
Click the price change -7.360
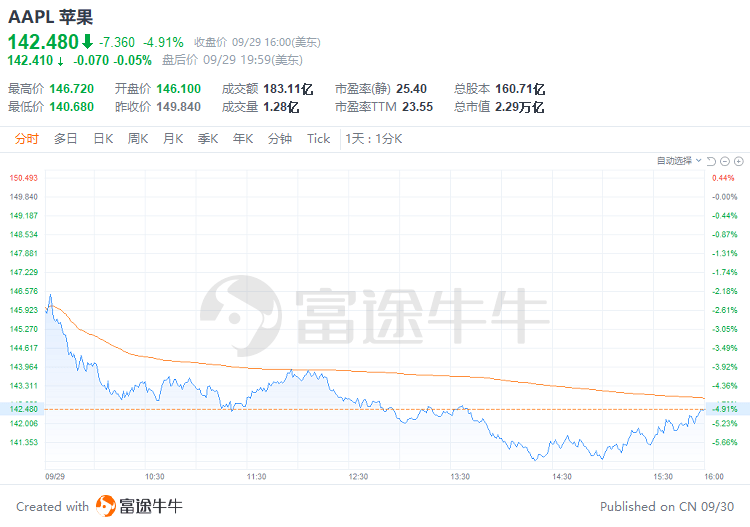click(x=117, y=43)
